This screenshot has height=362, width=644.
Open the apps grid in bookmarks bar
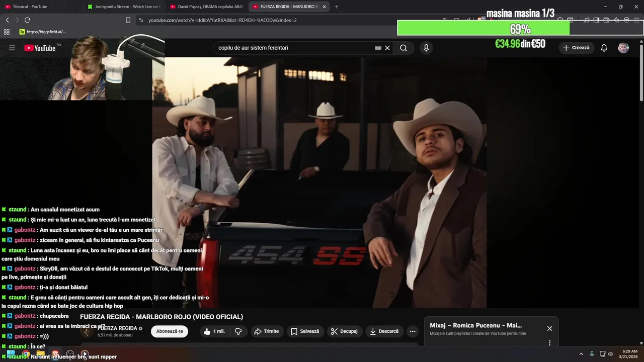7,32
